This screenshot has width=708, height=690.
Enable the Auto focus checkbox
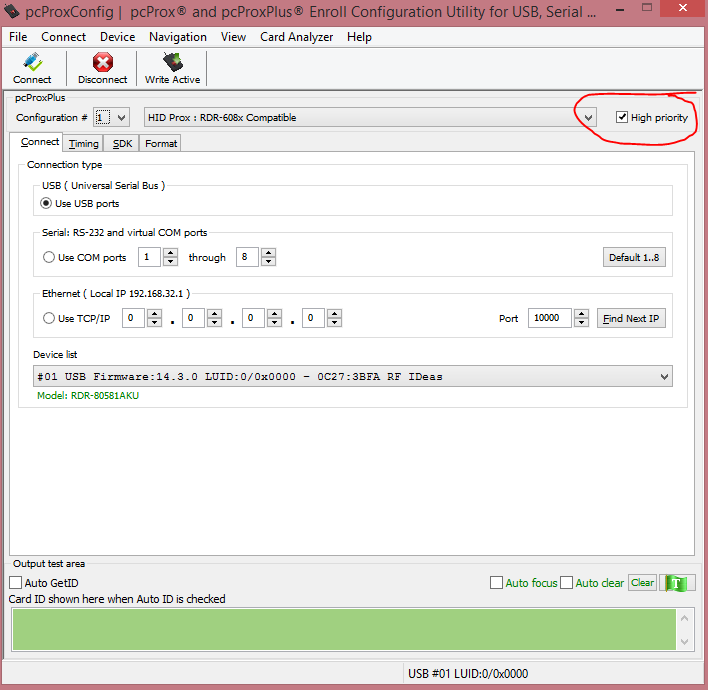[x=496, y=583]
